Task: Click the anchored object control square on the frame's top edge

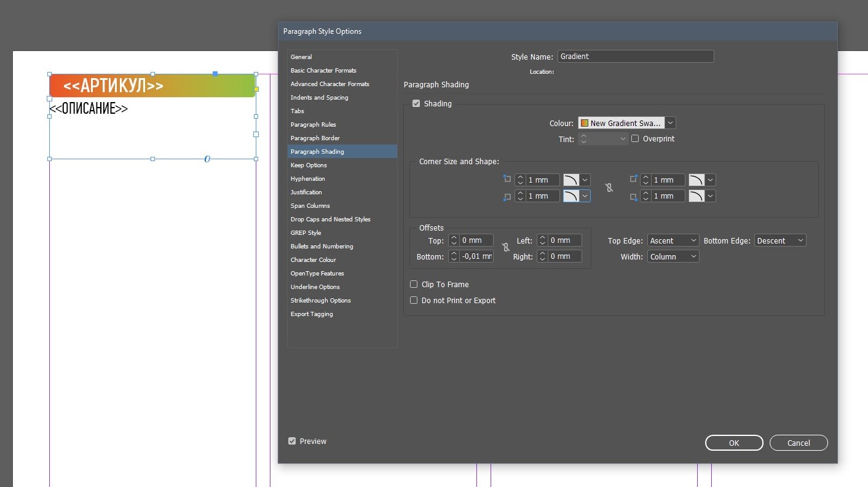Action: click(x=215, y=74)
